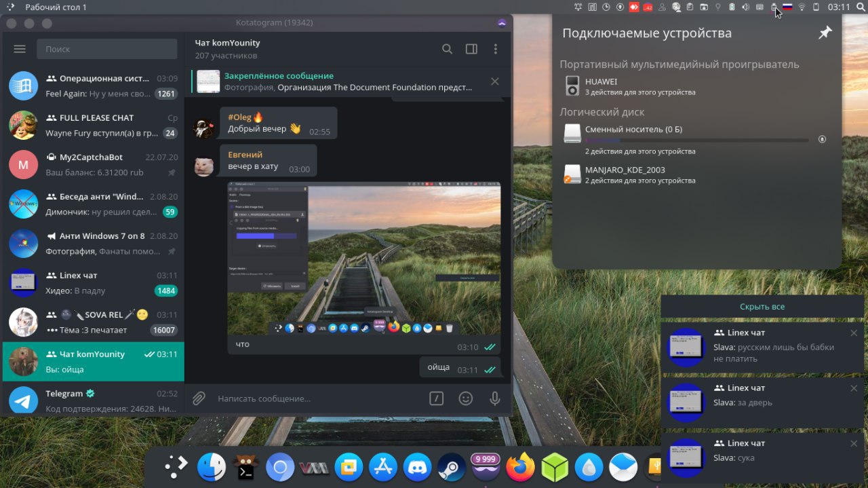Viewport: 868px width, 488px height.
Task: Open the FULL PLEASE CHAT conversation
Action: tap(94, 125)
